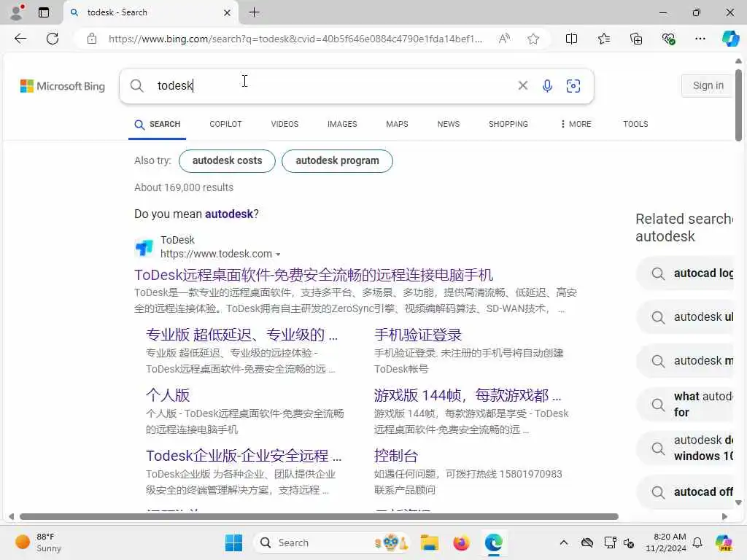
Task: Switch to the VIDEOS tab
Action: (285, 124)
